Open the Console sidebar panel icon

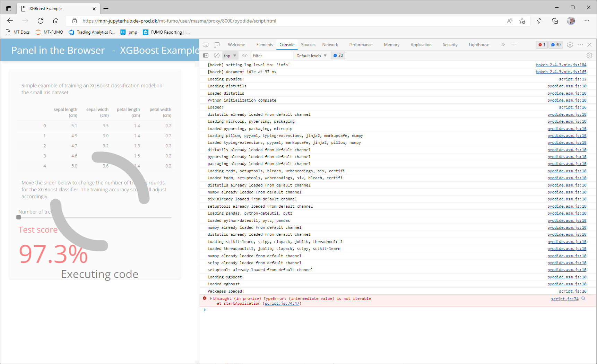tap(206, 55)
